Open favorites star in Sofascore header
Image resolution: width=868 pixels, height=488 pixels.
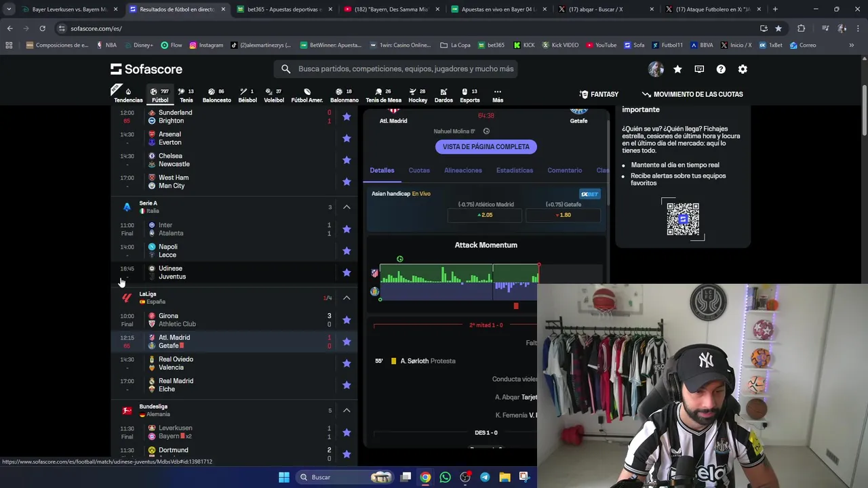(677, 69)
